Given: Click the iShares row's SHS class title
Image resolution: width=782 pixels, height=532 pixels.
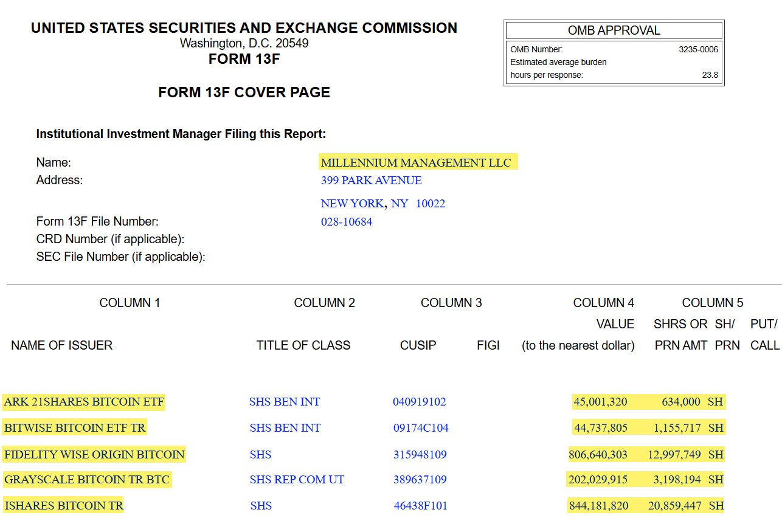Looking at the screenshot, I should pyautogui.click(x=261, y=505).
